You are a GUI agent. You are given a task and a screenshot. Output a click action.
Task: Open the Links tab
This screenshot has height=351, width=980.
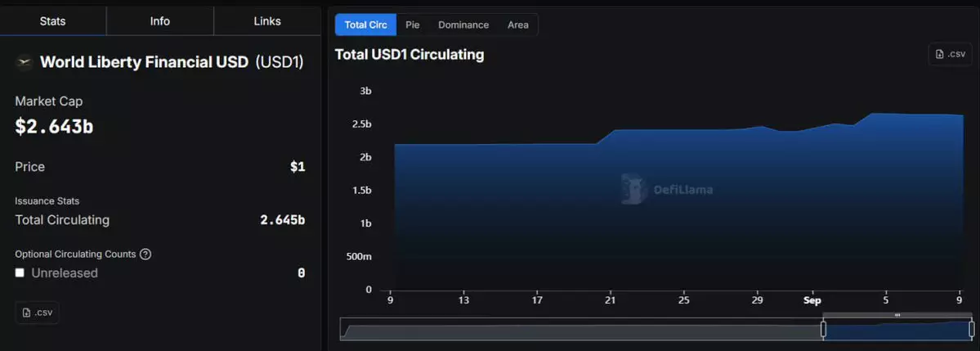(x=267, y=21)
